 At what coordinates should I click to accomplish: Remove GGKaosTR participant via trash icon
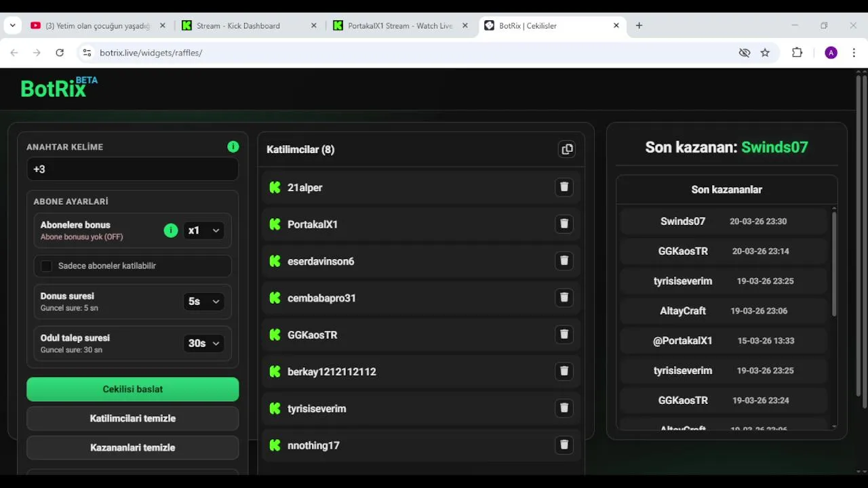[564, 334]
